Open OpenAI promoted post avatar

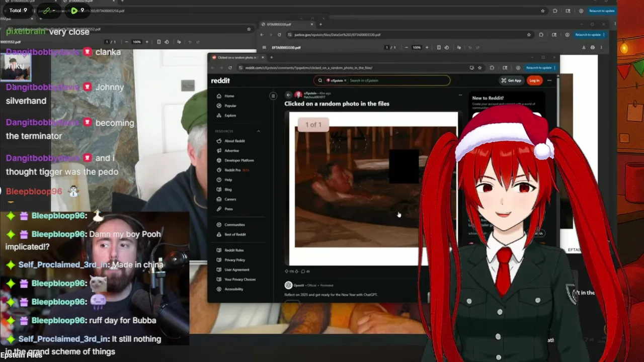pyautogui.click(x=288, y=285)
